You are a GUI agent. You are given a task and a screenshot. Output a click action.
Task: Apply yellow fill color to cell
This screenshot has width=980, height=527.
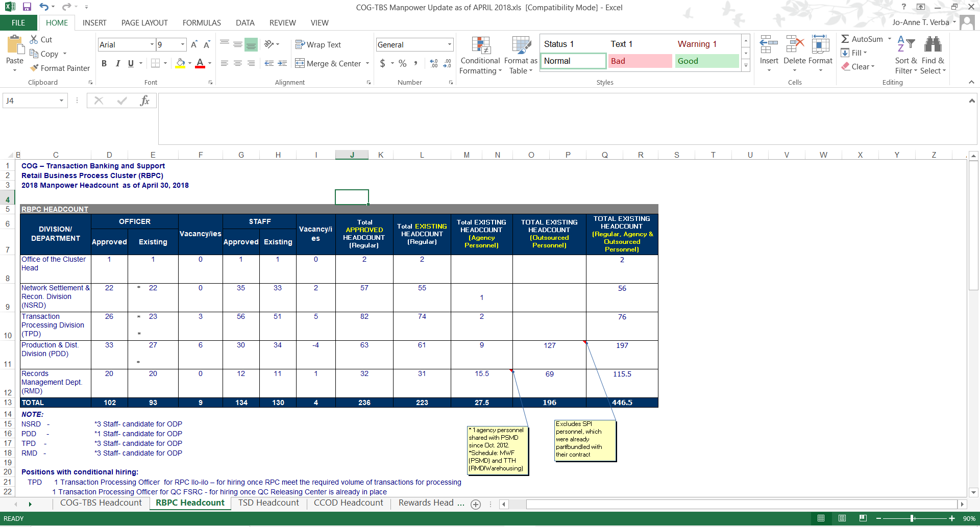pyautogui.click(x=180, y=63)
